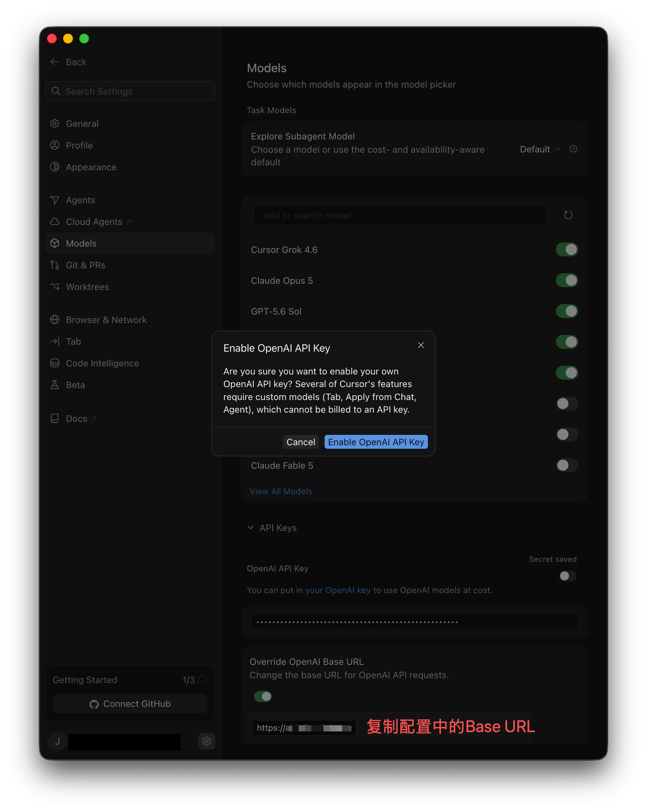Open Browser & Network globe icon
Image resolution: width=647 pixels, height=812 pixels.
coord(55,320)
